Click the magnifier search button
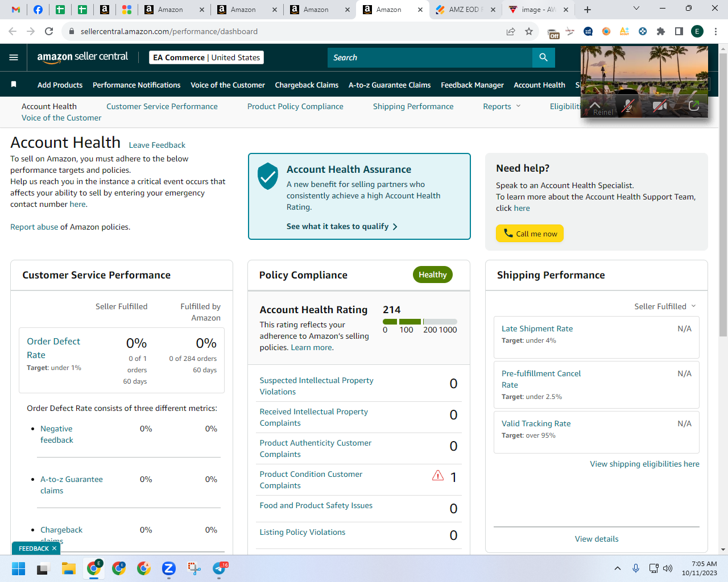 [543, 57]
